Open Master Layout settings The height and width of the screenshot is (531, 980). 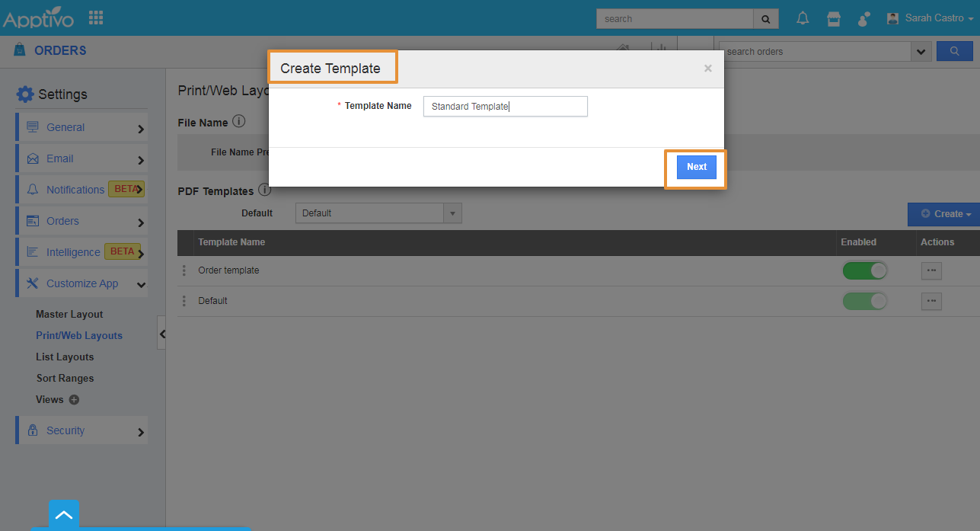(x=69, y=314)
